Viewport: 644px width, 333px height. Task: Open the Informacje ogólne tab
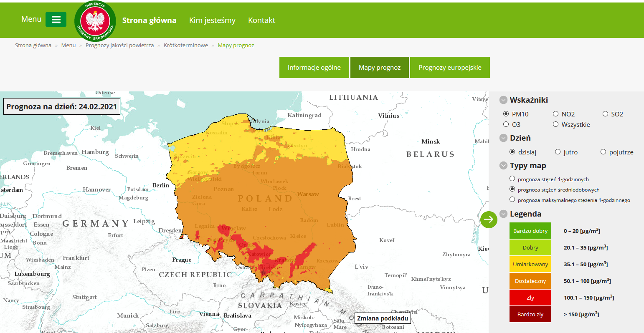coord(314,68)
